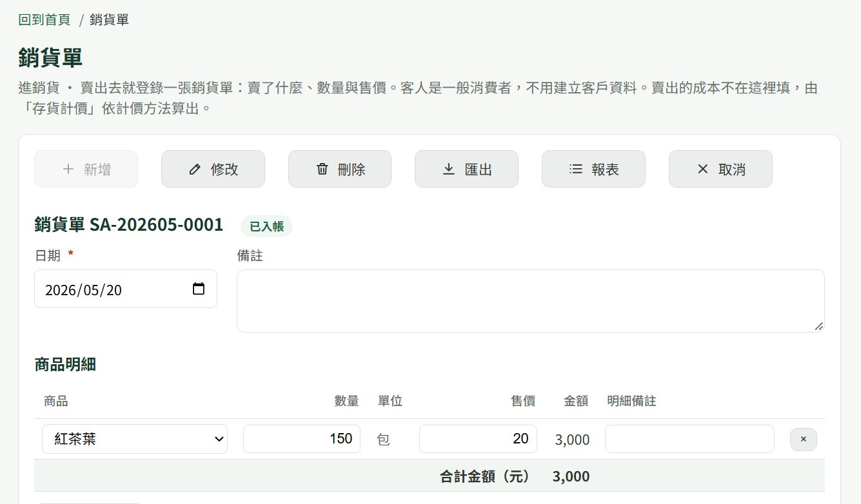Remove the 紅茶葉 line item row

[804, 439]
